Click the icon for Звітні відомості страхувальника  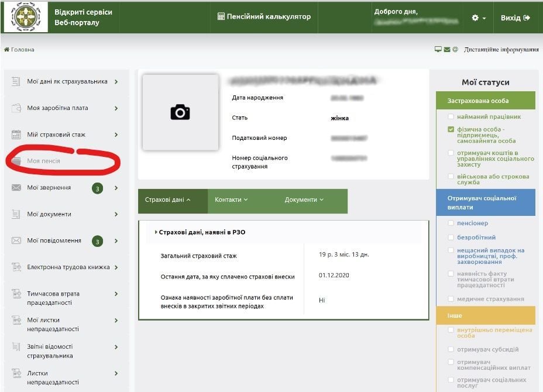[x=16, y=346]
